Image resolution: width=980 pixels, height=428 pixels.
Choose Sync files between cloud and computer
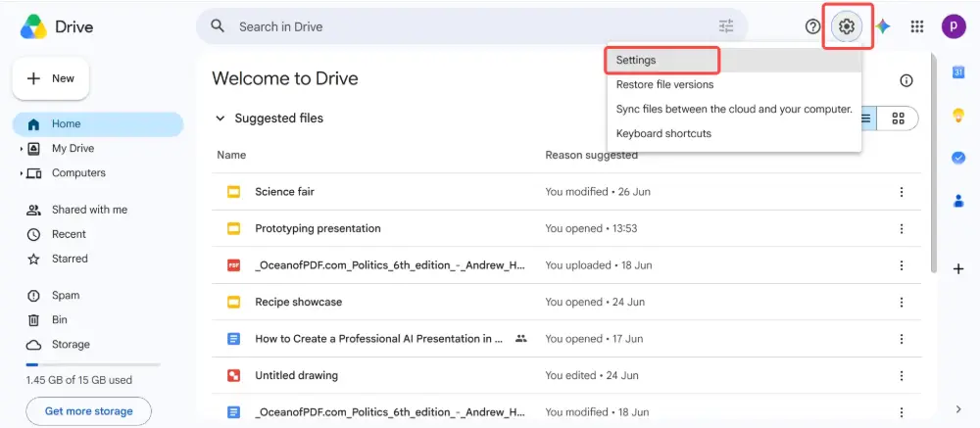tap(734, 109)
